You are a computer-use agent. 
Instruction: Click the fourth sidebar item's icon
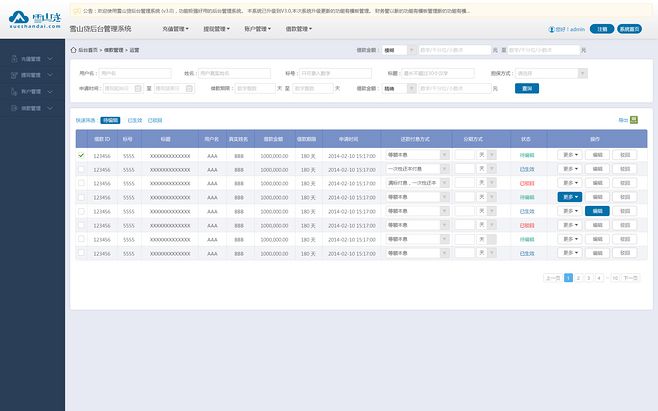14,108
